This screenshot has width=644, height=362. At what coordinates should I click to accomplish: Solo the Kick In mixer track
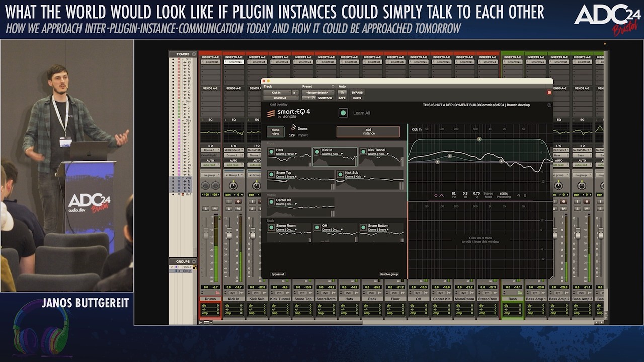(229, 209)
